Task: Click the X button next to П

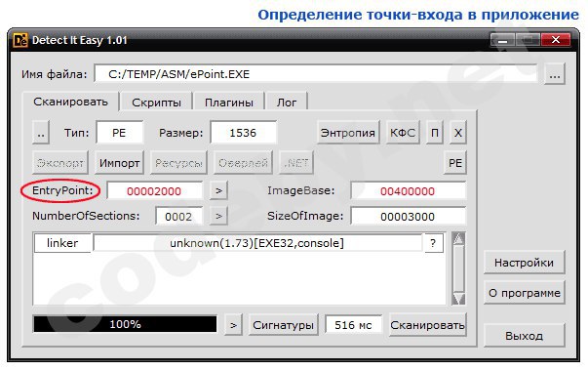Action: (x=458, y=133)
